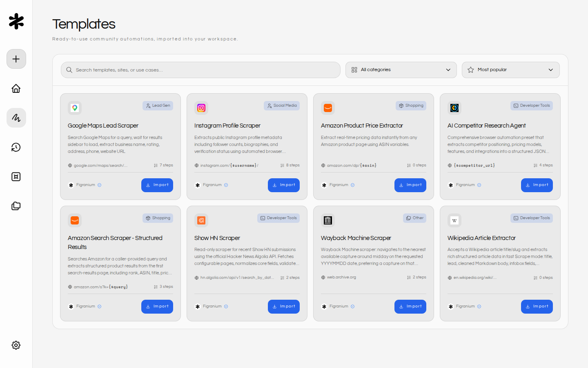Image resolution: width=588 pixels, height=368 pixels.
Task: Click Amazon Search Scraper card icon
Action: [x=75, y=220]
